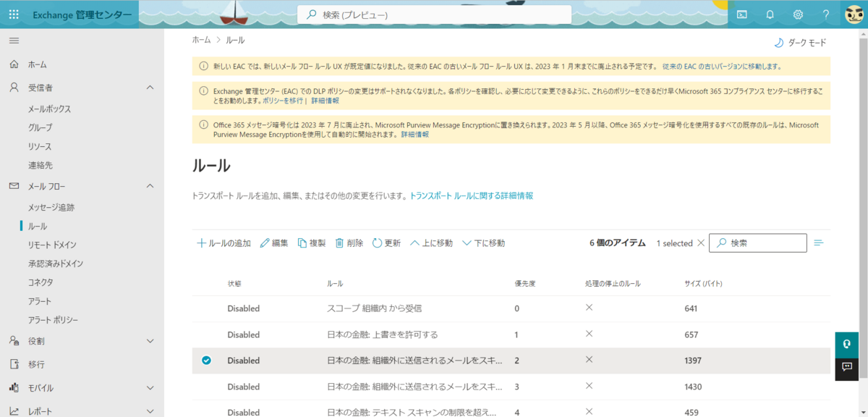Image resolution: width=868 pixels, height=417 pixels.
Task: Click the Migration icon in sidebar
Action: [14, 364]
